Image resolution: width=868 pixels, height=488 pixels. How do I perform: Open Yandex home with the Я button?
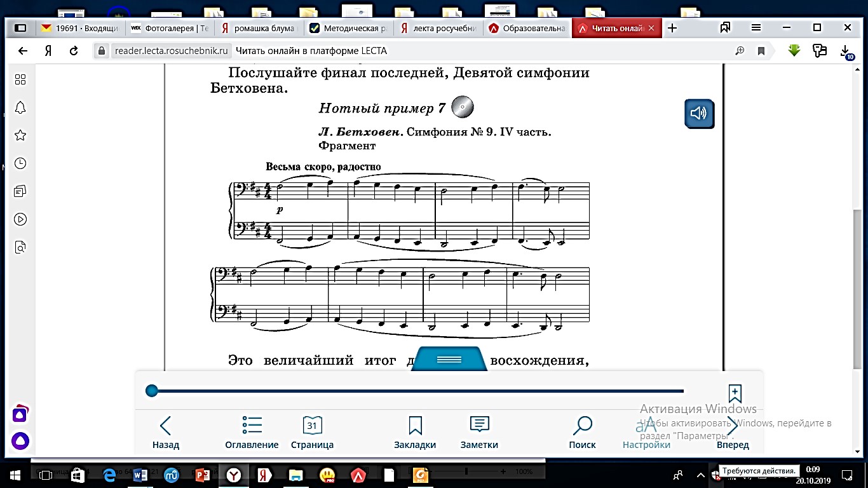pyautogui.click(x=48, y=51)
